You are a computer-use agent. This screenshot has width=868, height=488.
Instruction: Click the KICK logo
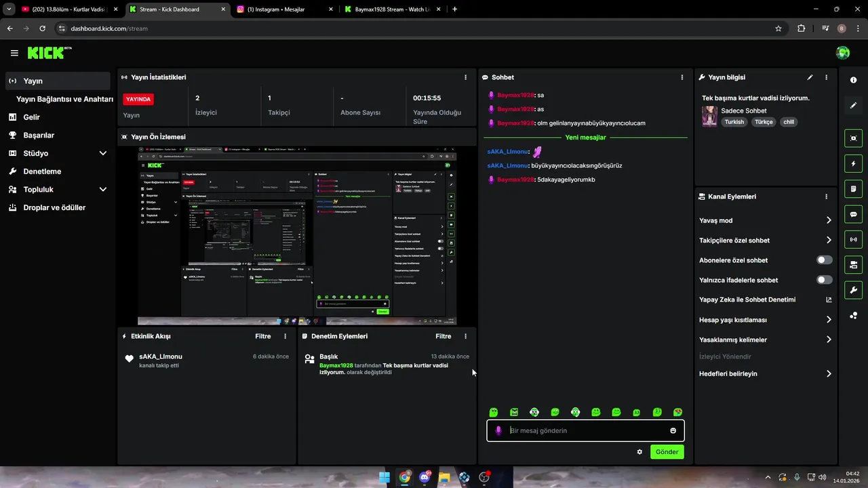point(49,53)
